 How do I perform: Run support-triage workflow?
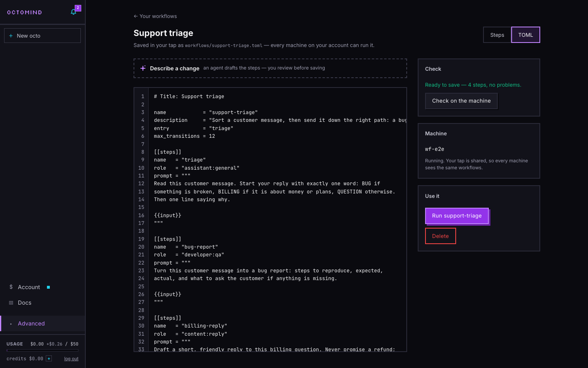pyautogui.click(x=457, y=216)
